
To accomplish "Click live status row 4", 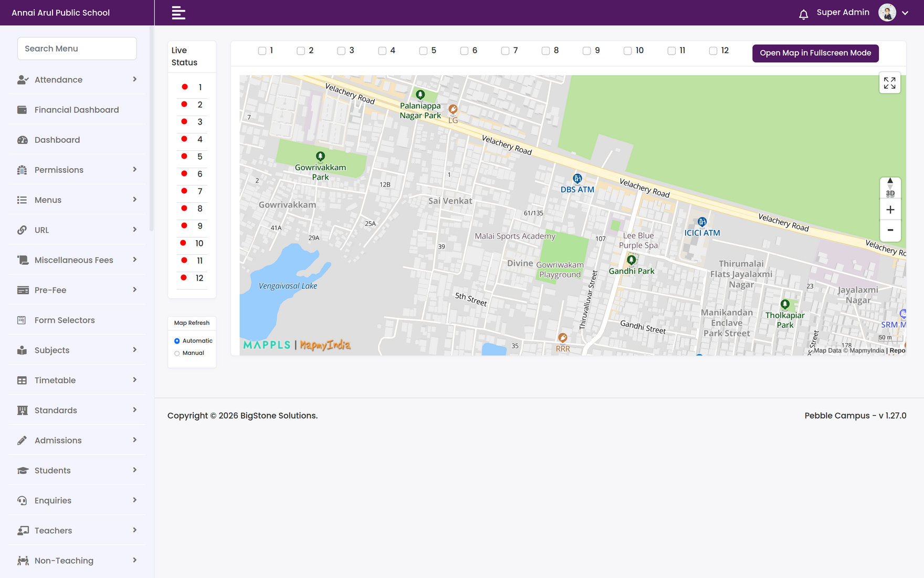I will (x=192, y=139).
